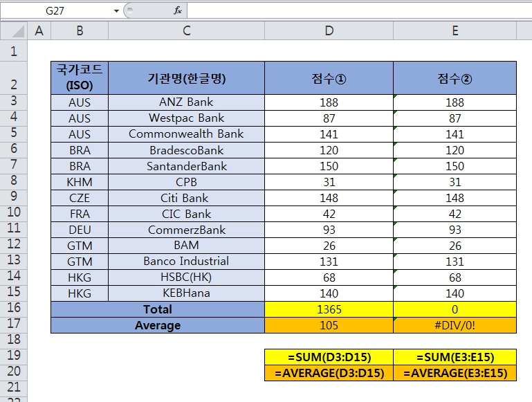Click the FRA country code cell
532x402 pixels.
[80, 214]
